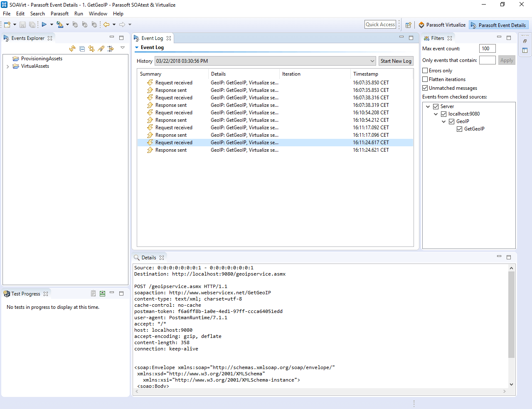Click the Link with Editor arrows icon
532x409 pixels.
point(91,49)
